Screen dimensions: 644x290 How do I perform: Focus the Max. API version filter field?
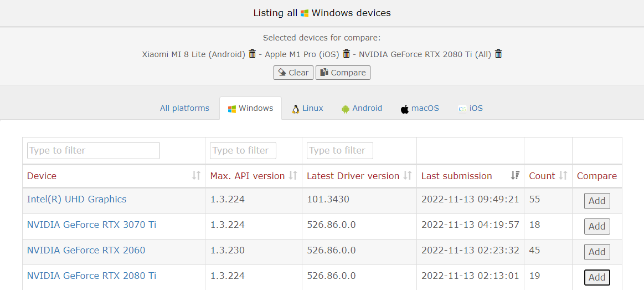243,151
